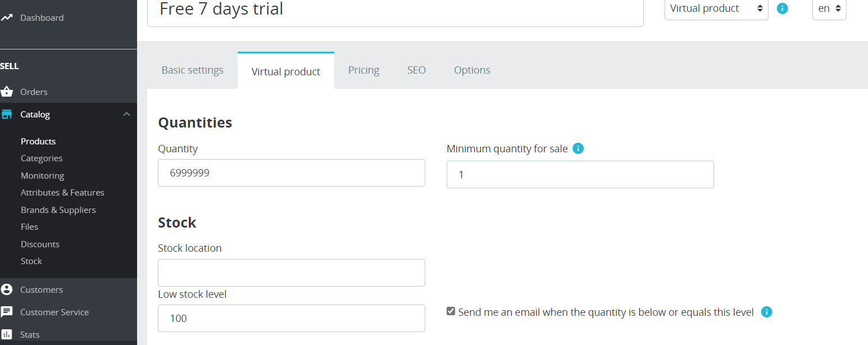Open the Virtual product type dropdown
This screenshot has width=868, height=345.
coord(716,8)
